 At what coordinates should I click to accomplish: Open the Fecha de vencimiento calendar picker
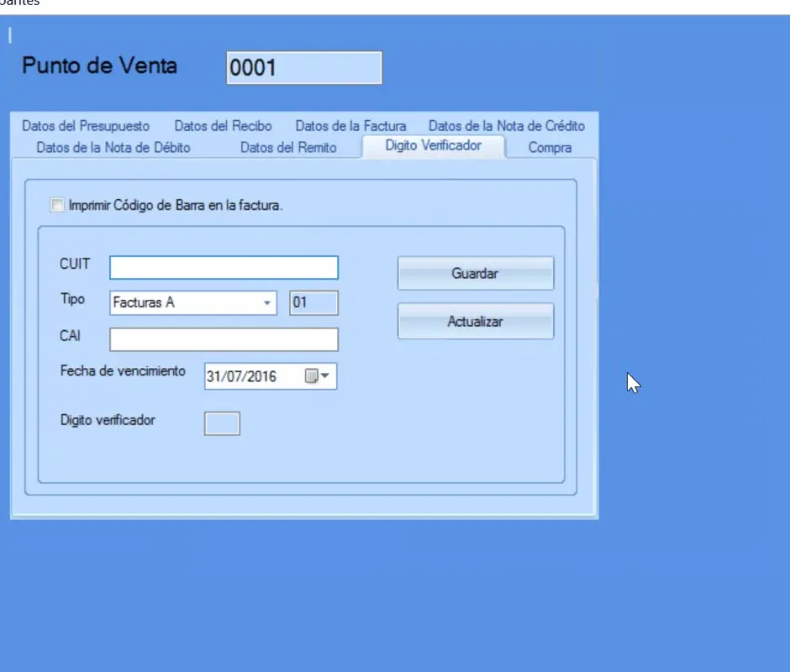tap(318, 375)
